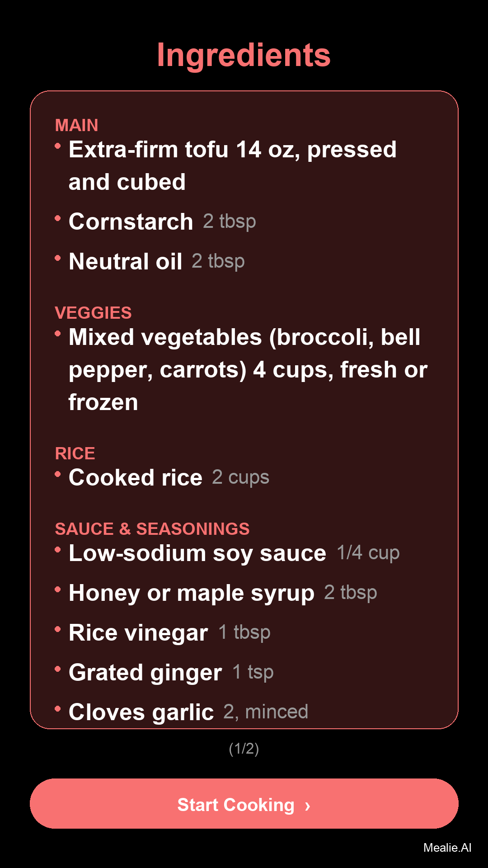Click the bullet beside Cornstarch
The height and width of the screenshot is (868, 488).
pos(57,218)
